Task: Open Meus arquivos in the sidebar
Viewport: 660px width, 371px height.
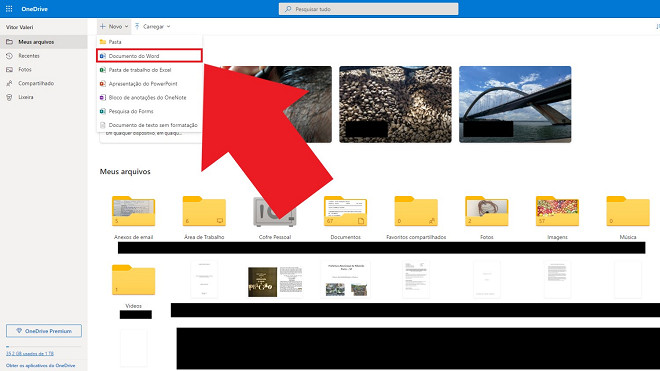Action: [x=44, y=42]
